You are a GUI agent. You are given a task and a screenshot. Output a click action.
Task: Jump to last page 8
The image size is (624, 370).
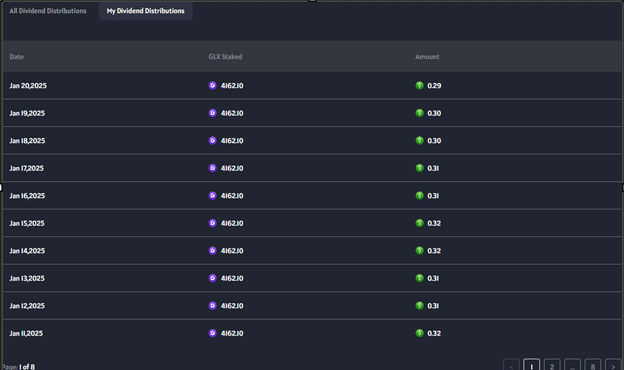click(x=593, y=366)
